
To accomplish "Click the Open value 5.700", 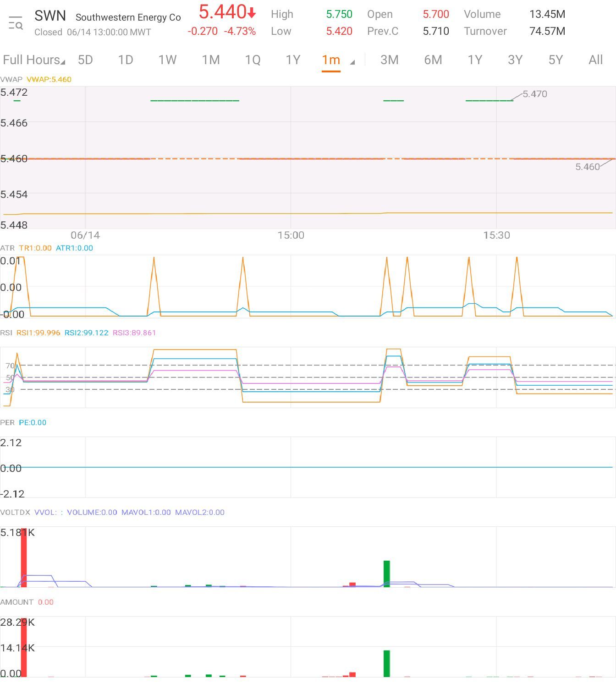I will 436,14.
